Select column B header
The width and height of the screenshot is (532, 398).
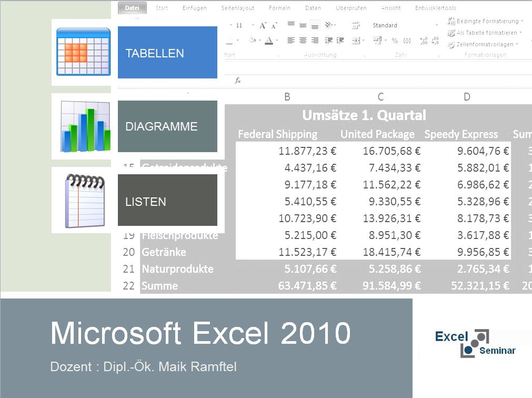tap(287, 97)
